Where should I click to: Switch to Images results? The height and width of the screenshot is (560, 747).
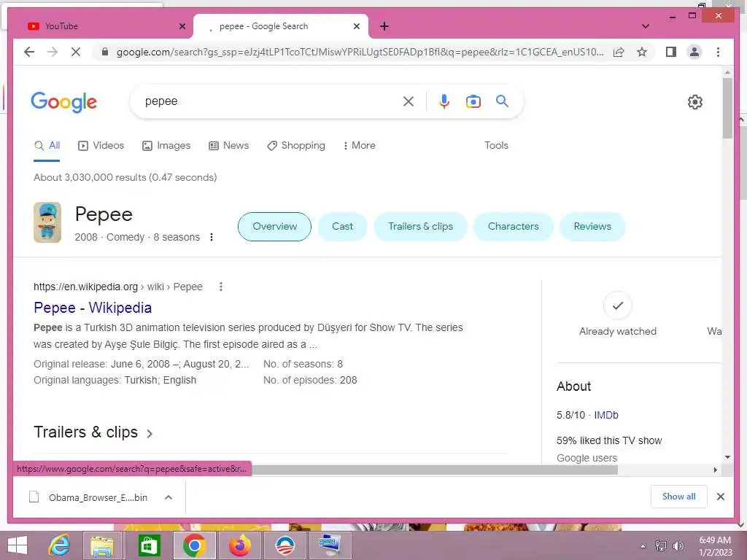pos(166,145)
